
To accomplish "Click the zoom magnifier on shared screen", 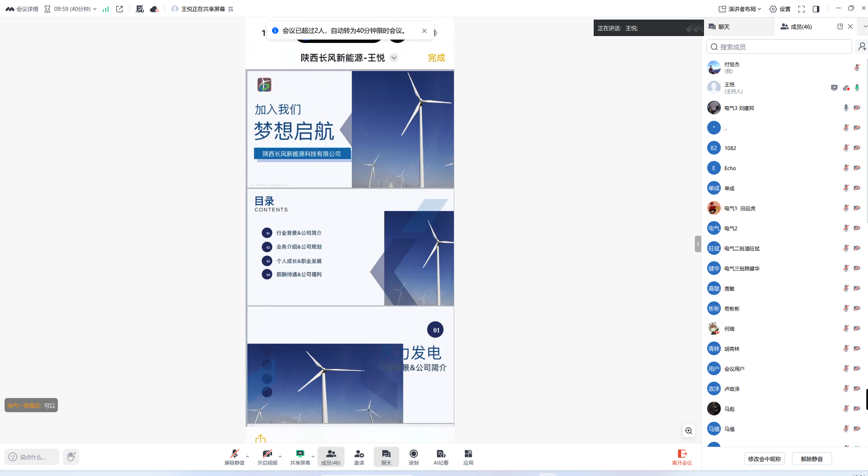I will coord(689,431).
